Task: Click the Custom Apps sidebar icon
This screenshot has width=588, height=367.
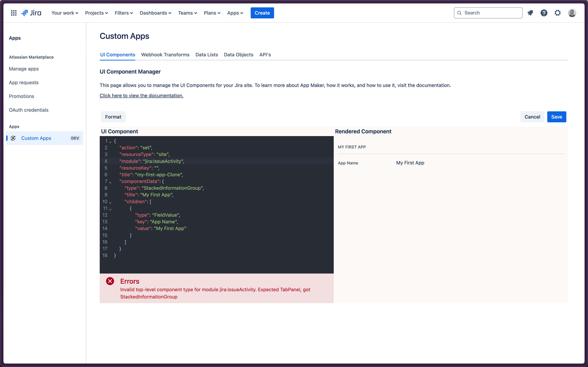Action: click(14, 138)
